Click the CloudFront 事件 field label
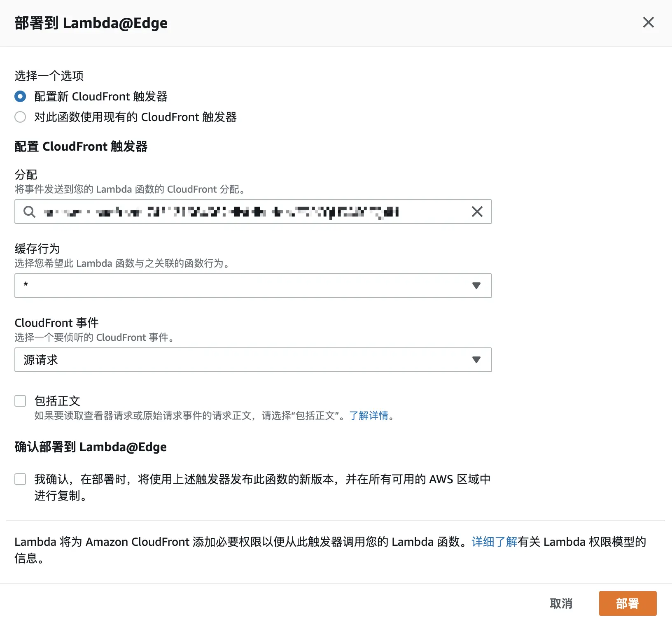 56,323
